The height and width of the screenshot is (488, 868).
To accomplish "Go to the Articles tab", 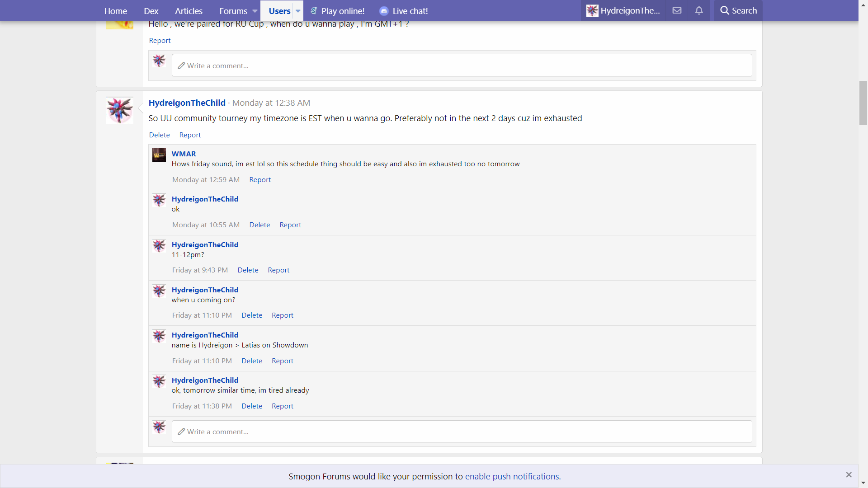I will point(189,11).
